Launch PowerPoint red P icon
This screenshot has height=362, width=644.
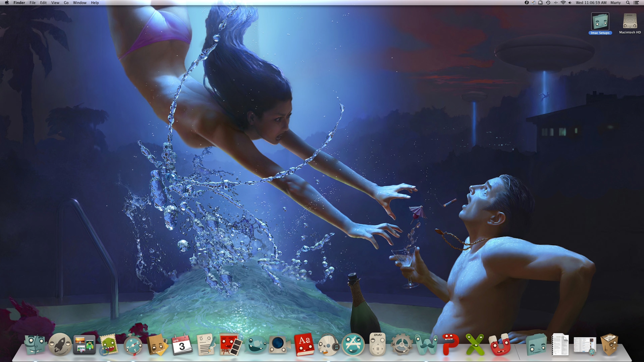click(x=451, y=344)
